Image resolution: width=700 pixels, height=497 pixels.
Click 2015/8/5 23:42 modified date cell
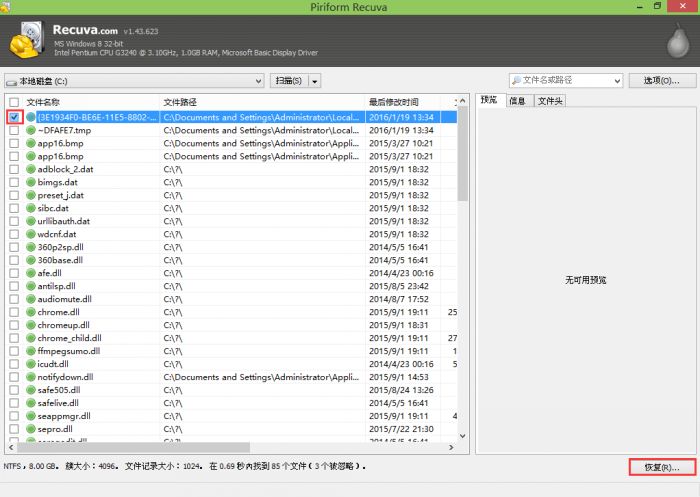click(x=399, y=286)
